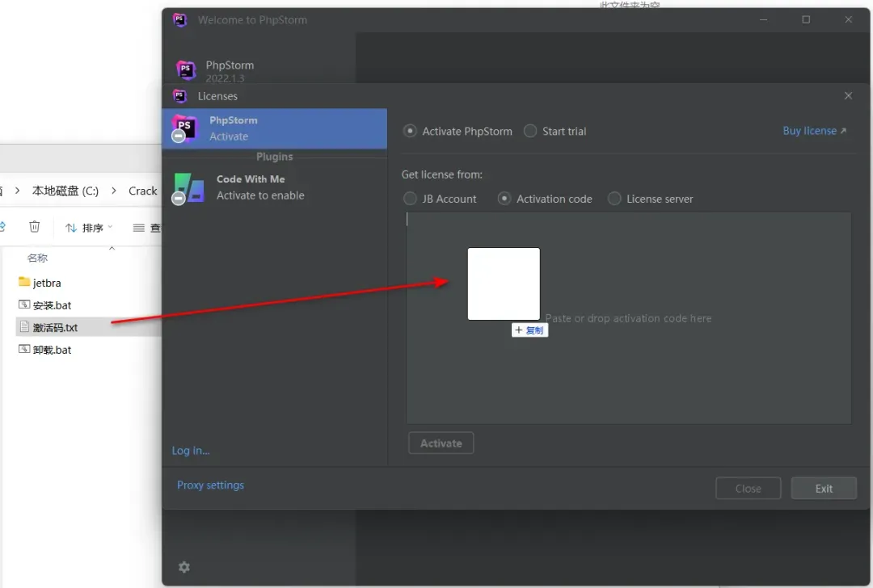
Task: Click the 激活码.txt file icon
Action: (x=24, y=326)
